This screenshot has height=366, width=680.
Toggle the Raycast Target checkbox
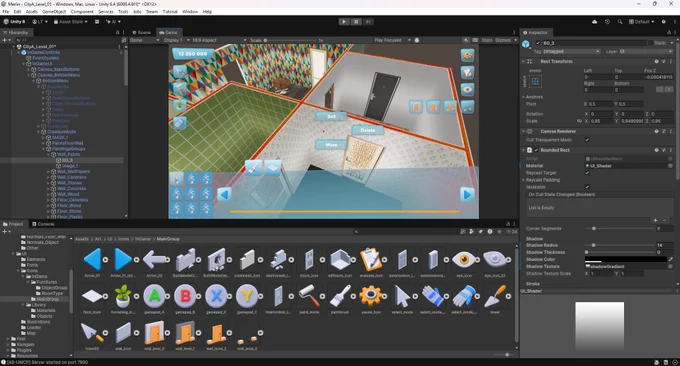pos(587,173)
